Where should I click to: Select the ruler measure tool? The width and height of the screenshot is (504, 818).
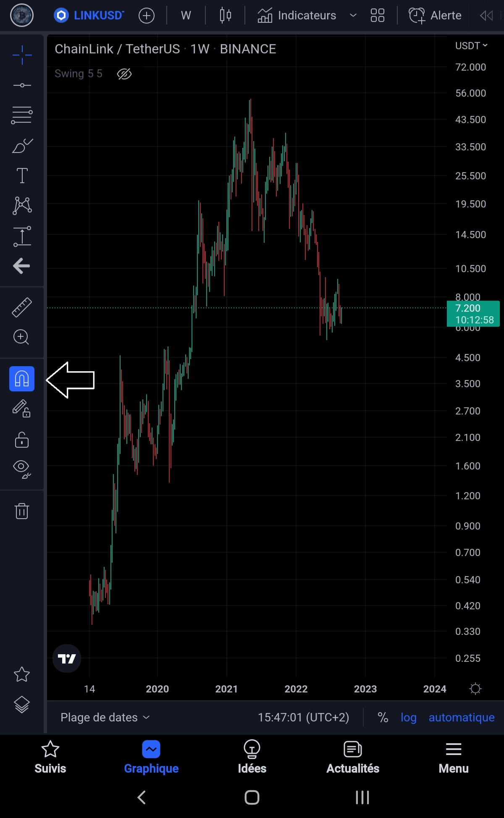[x=22, y=307]
